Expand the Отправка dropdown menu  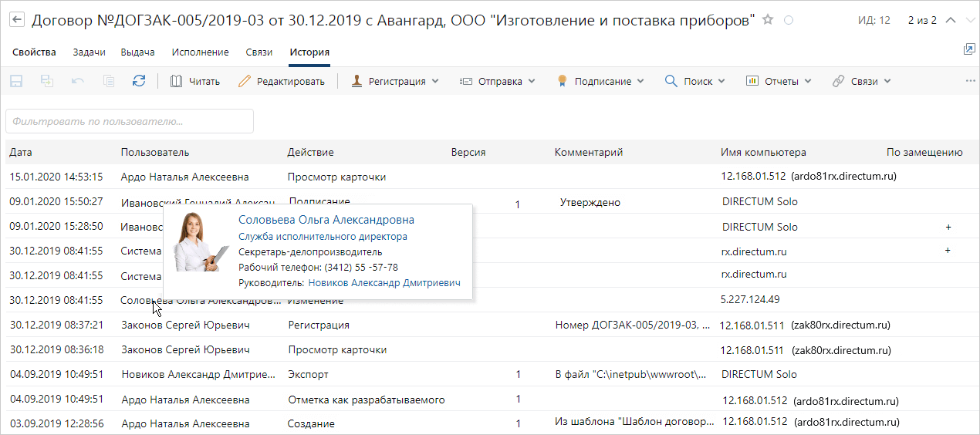pyautogui.click(x=498, y=81)
